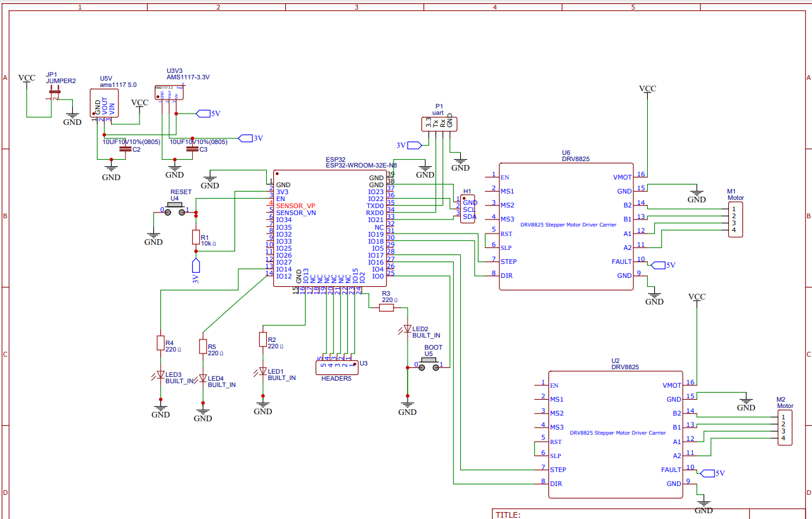Click the SCL pin label on H1
The height and width of the screenshot is (519, 812).
469,209
